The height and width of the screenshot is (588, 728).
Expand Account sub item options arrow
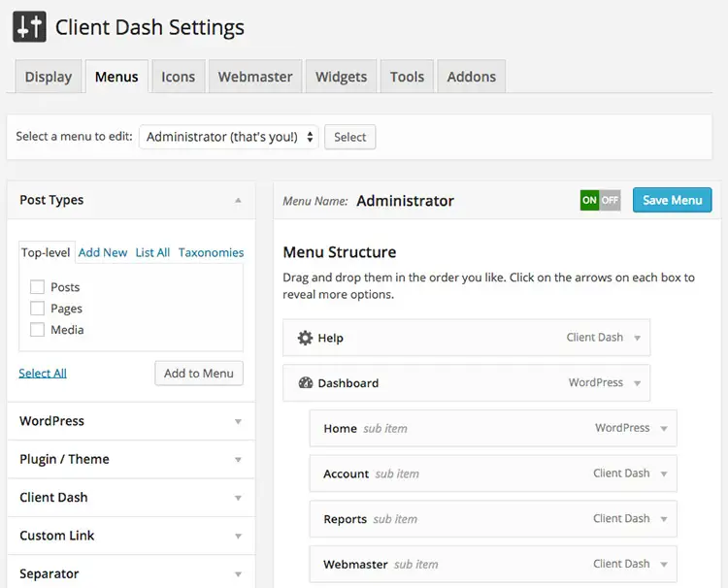(x=664, y=474)
